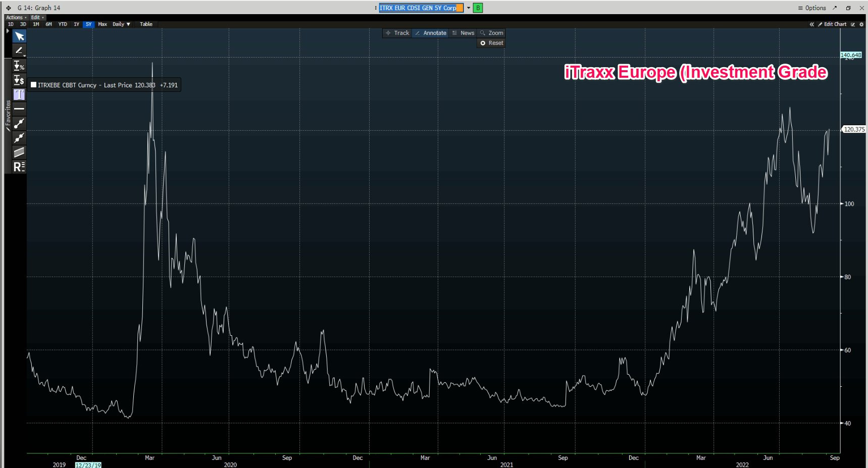Set range to 3D
This screenshot has width=868, height=468.
[23, 24]
